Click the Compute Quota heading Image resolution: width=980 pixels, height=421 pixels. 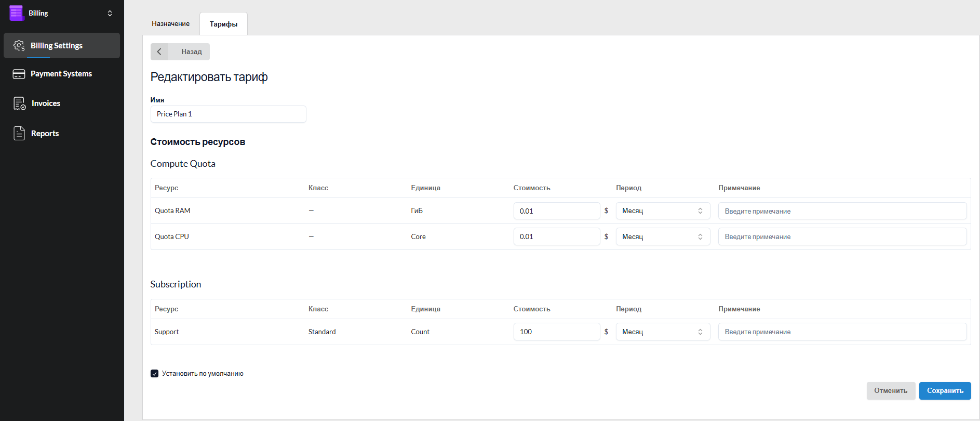click(x=183, y=164)
